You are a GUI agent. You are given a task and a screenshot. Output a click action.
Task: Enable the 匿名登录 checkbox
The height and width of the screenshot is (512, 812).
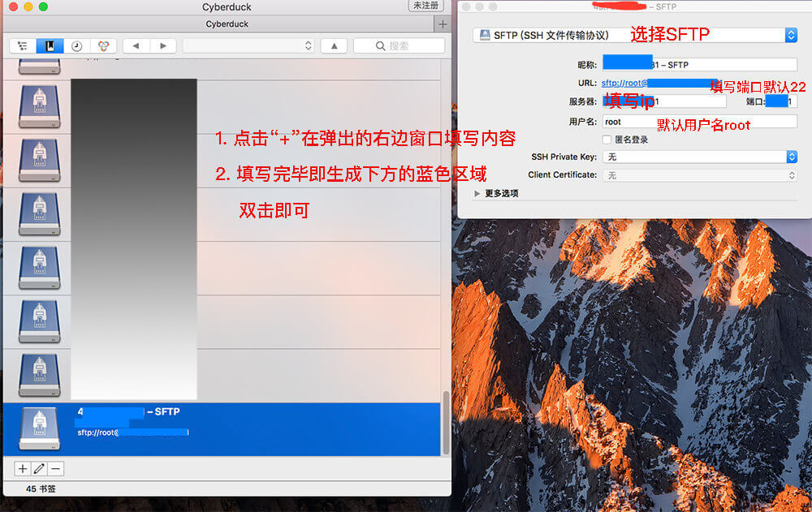point(607,140)
